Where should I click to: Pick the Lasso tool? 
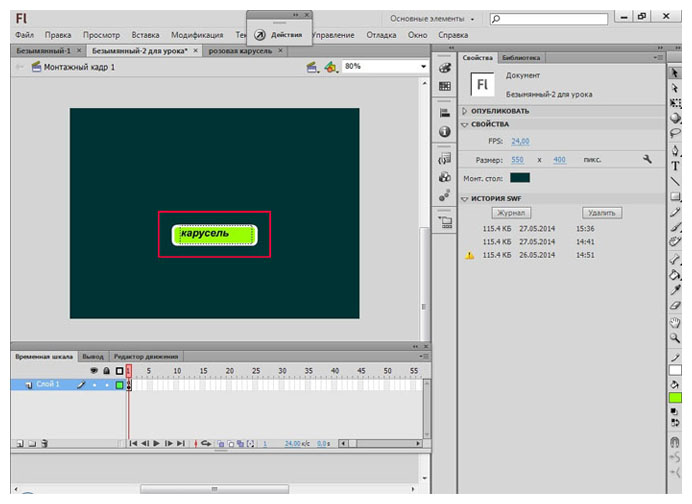coord(677,134)
